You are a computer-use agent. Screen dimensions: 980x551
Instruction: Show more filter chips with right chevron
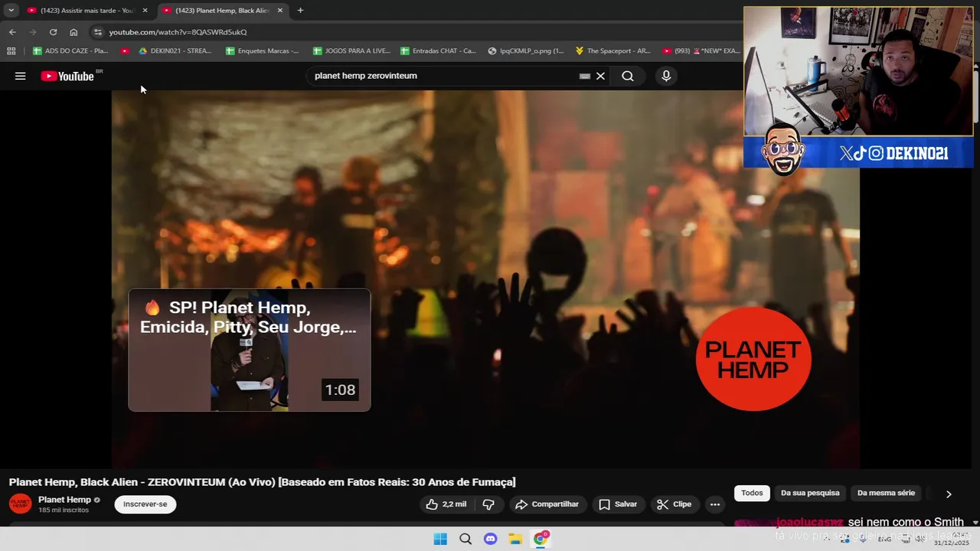tap(949, 494)
